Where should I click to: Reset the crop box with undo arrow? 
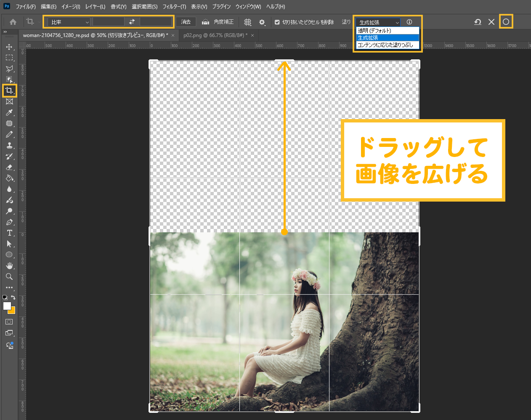pos(478,22)
